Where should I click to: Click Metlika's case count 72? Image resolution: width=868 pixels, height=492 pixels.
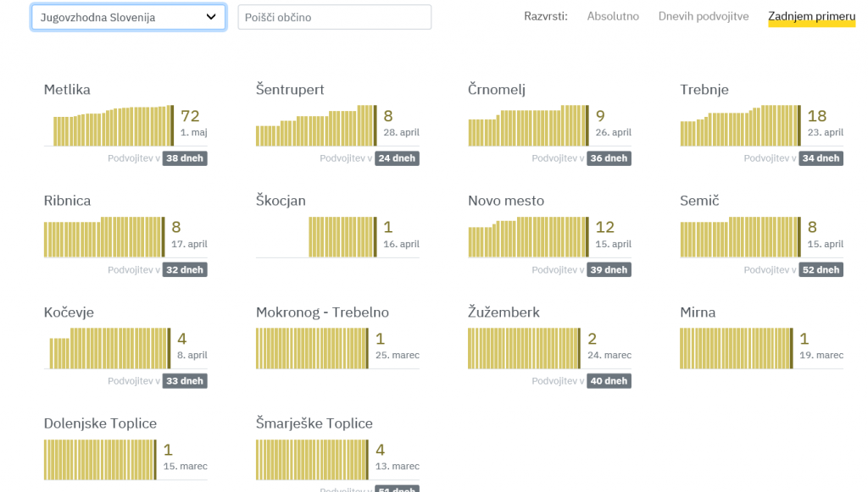(x=190, y=116)
